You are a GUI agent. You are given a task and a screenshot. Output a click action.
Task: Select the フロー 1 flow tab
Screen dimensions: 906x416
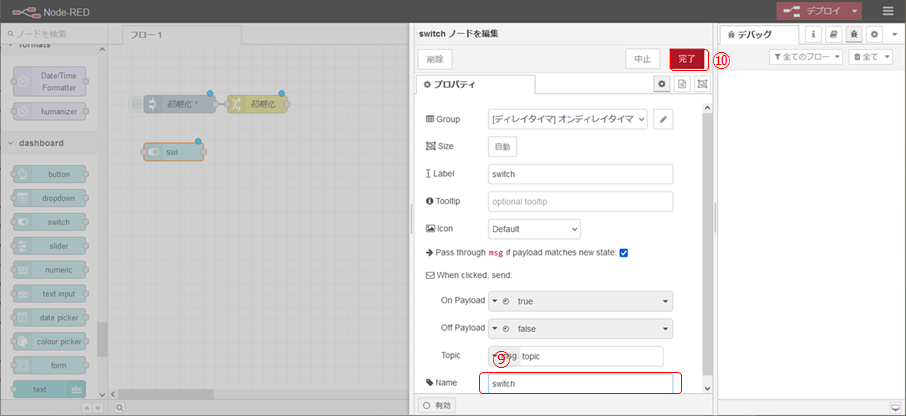click(147, 34)
